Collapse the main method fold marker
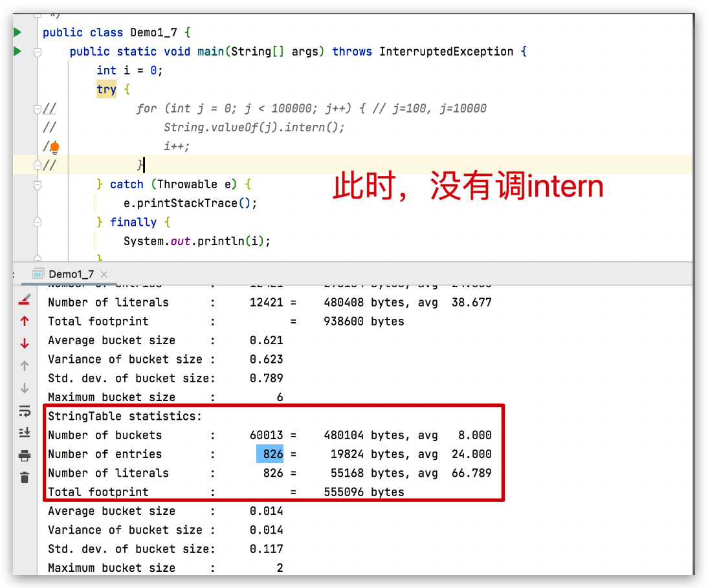The width and height of the screenshot is (708, 588). pyautogui.click(x=38, y=52)
